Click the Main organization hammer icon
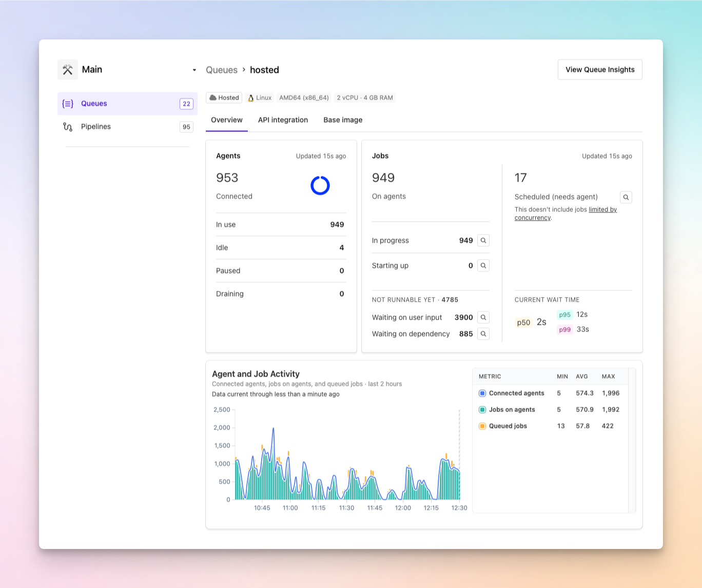 (x=68, y=69)
